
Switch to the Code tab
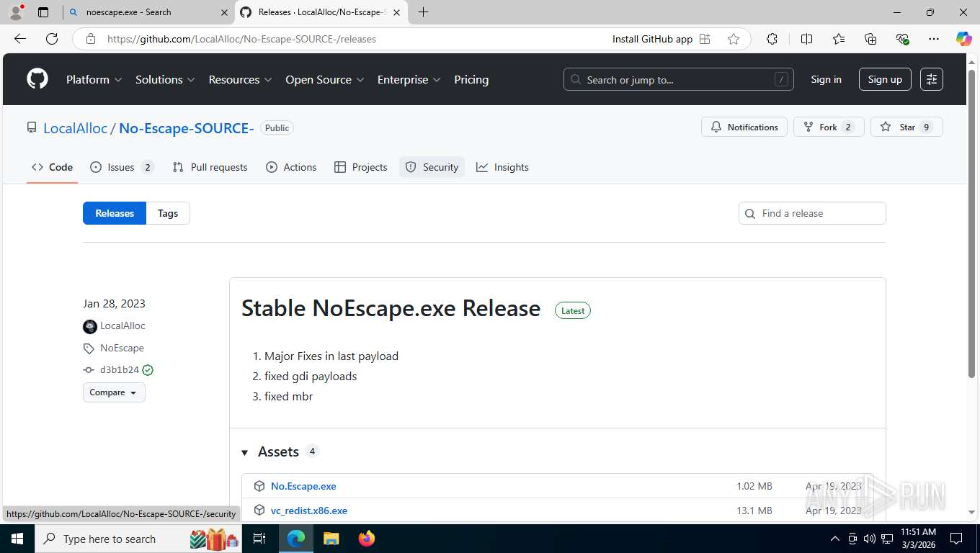pyautogui.click(x=52, y=167)
